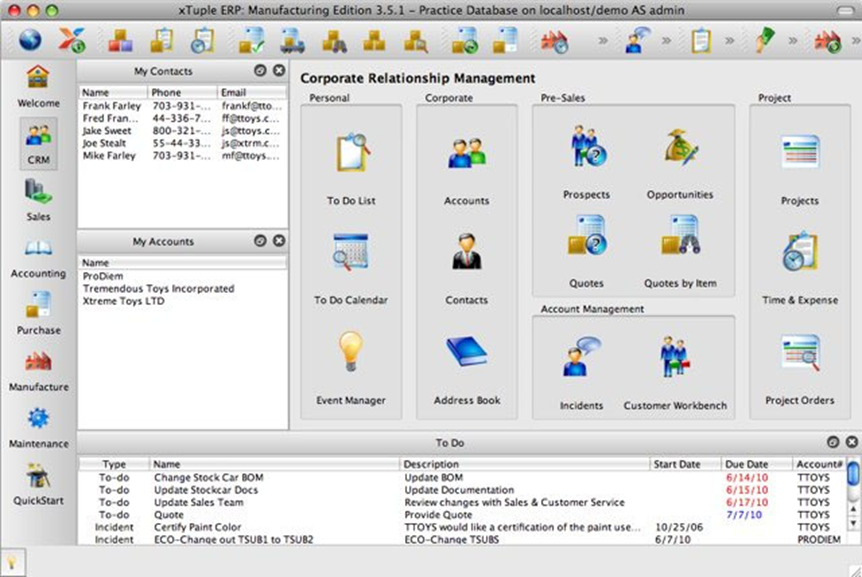Click the document with green checkmark toolbar icon
The height and width of the screenshot is (577, 862).
(x=251, y=40)
